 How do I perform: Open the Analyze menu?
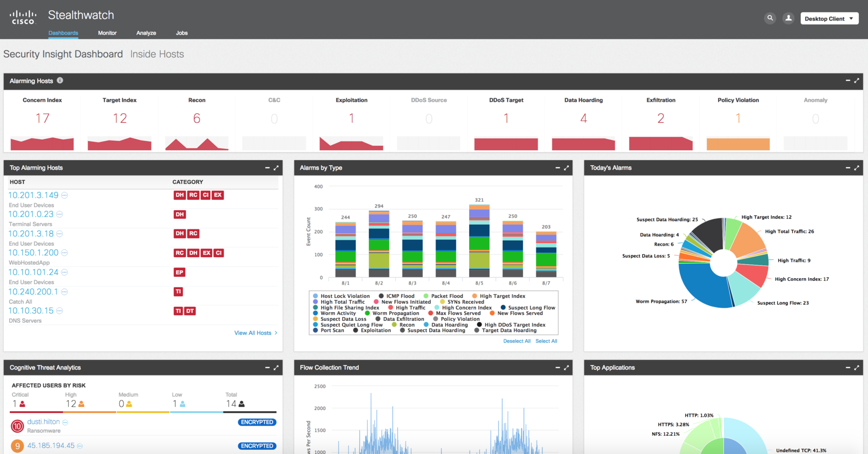146,33
